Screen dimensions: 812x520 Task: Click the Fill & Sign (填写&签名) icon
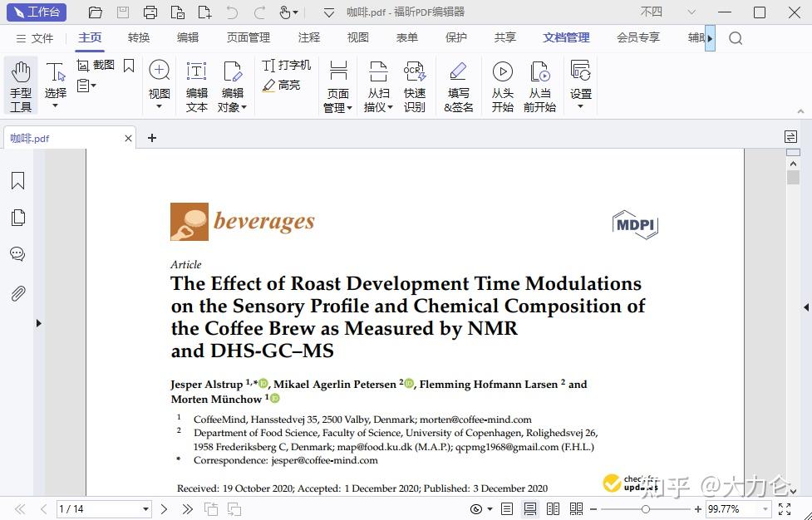pyautogui.click(x=458, y=86)
